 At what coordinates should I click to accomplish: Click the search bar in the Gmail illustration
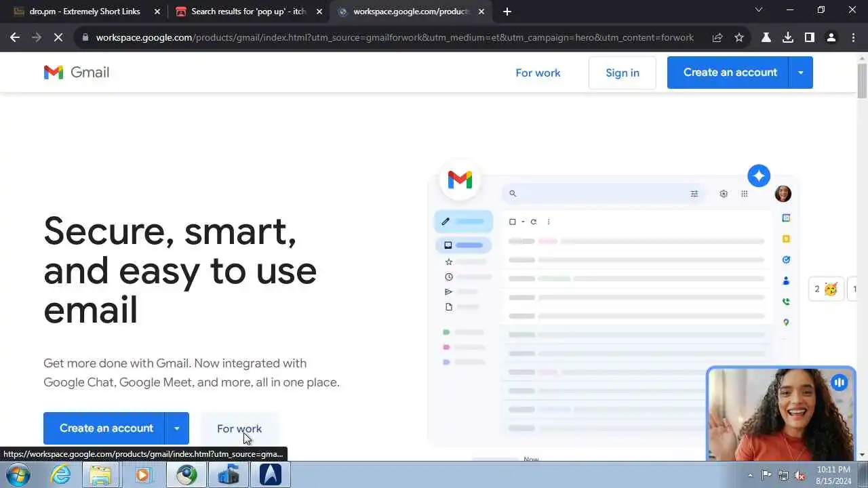pos(604,194)
